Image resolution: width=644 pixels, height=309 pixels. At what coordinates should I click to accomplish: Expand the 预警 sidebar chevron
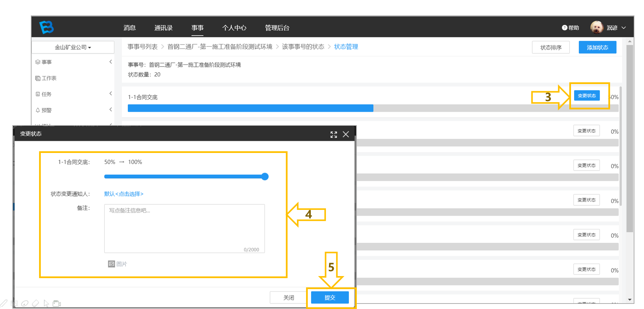[x=111, y=109]
